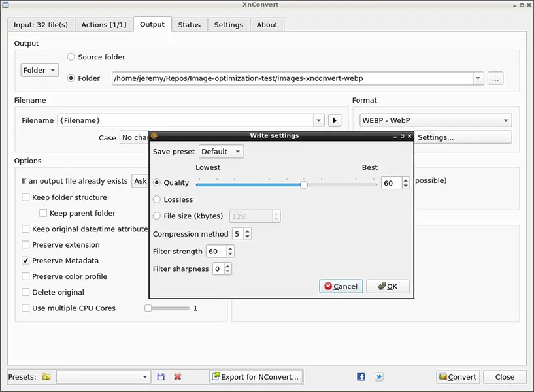This screenshot has height=392, width=534.
Task: Uncheck Preserve Metadata checkbox
Action: 25,261
